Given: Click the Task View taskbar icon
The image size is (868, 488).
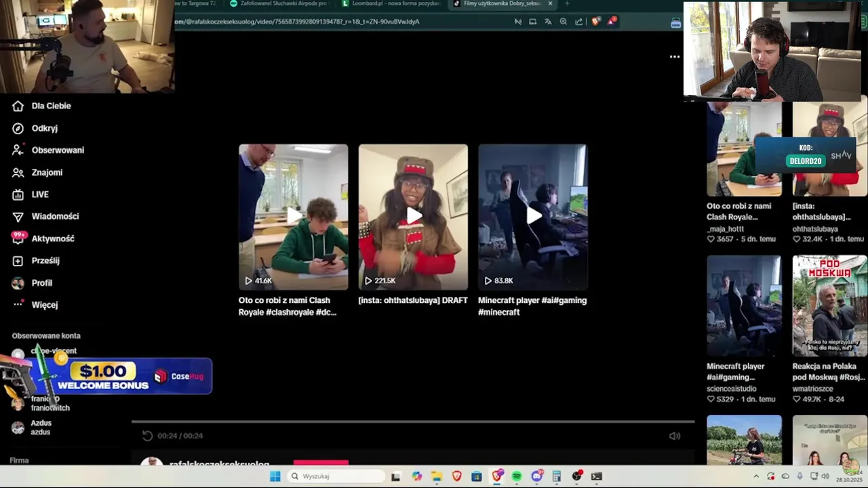Looking at the screenshot, I should (x=396, y=476).
